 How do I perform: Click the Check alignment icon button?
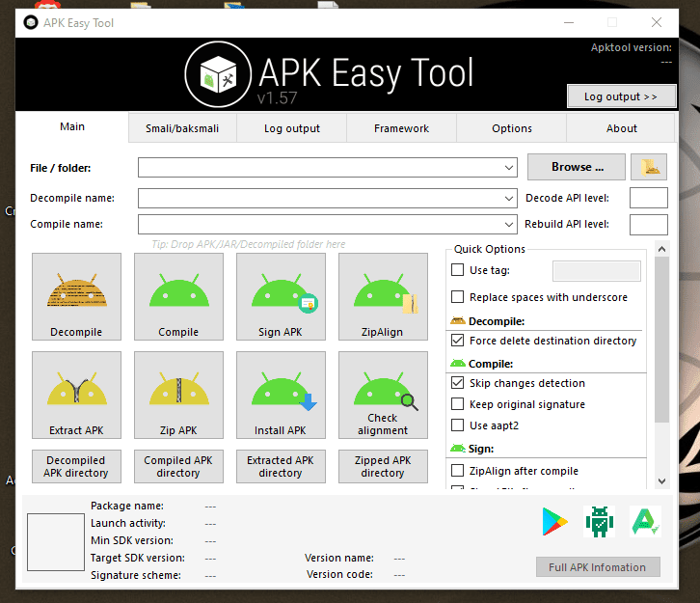coord(383,395)
